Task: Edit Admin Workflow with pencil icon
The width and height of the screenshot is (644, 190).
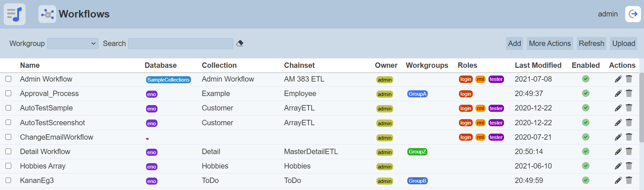Action: click(618, 79)
